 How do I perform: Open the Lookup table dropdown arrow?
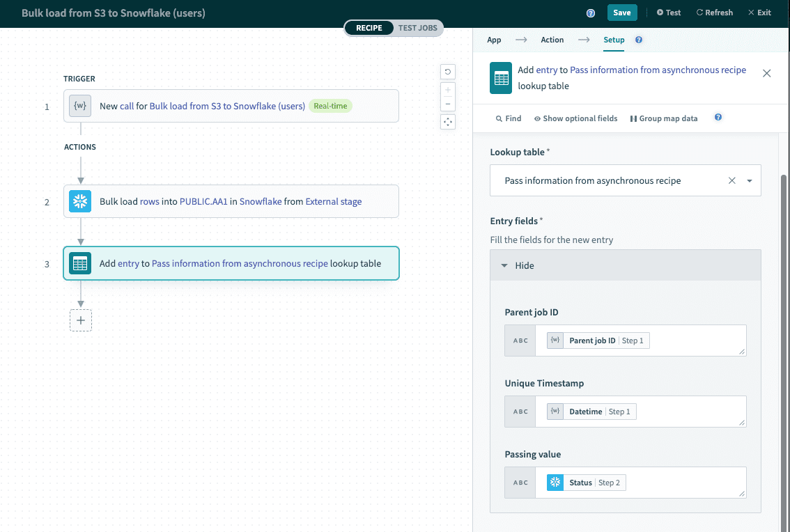coord(750,181)
